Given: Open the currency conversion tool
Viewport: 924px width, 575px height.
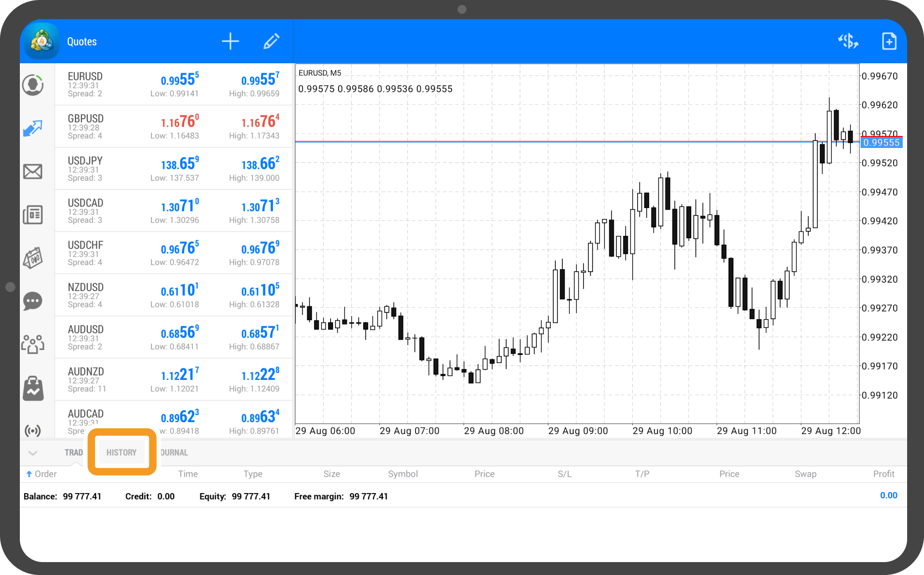Looking at the screenshot, I should (x=849, y=41).
